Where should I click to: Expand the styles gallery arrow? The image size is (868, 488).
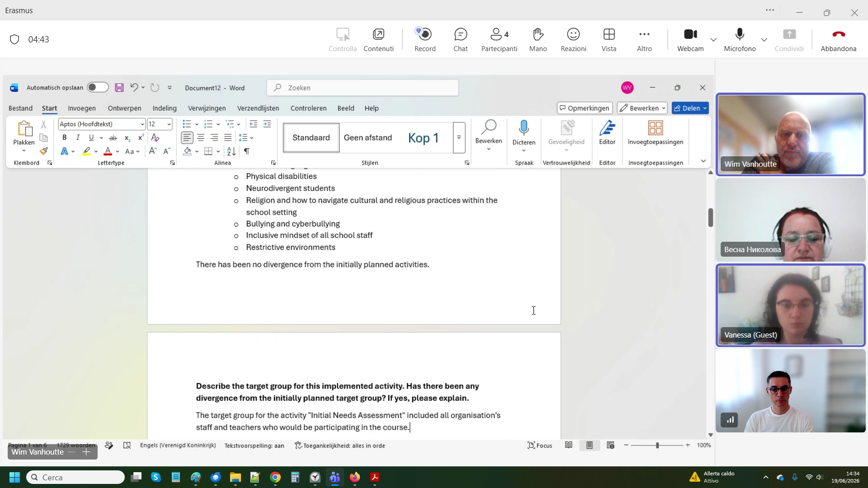point(459,137)
